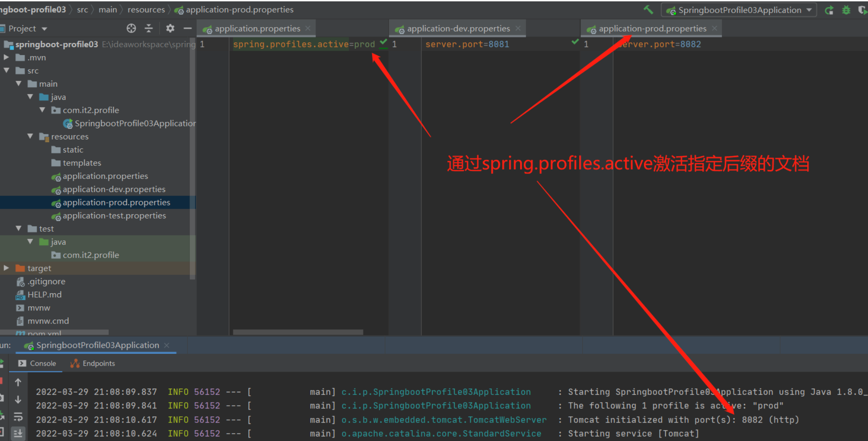The height and width of the screenshot is (441, 868).
Task: Click green checkmark in application-dev.properties editor
Action: pyautogui.click(x=575, y=42)
